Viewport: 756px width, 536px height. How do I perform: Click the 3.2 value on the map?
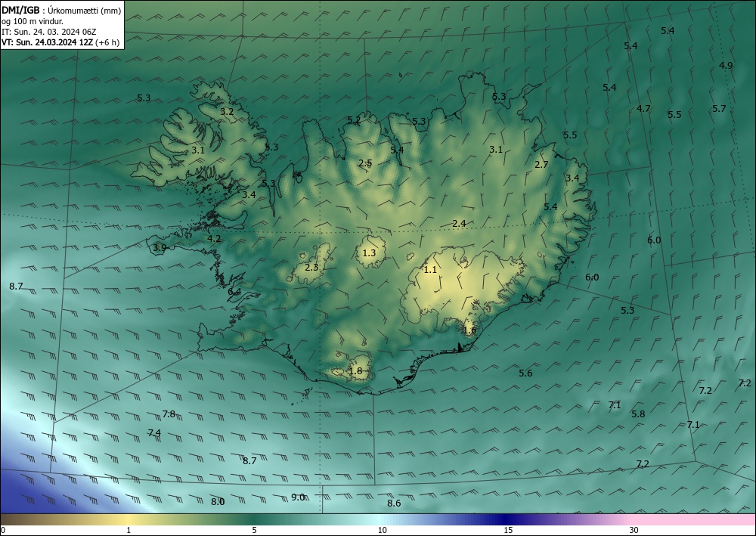(227, 112)
